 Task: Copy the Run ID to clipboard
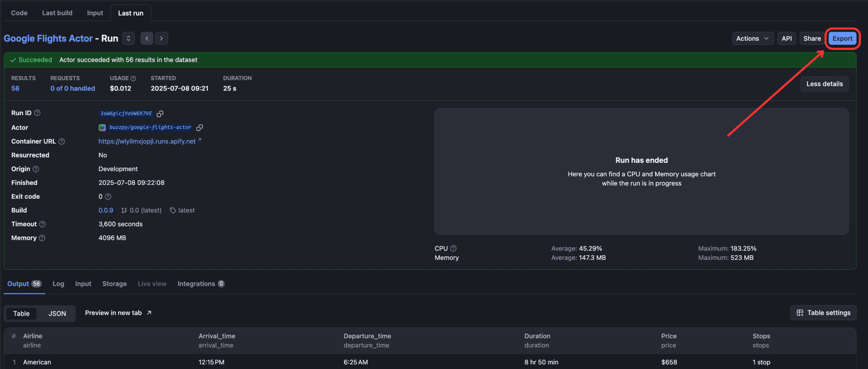point(160,113)
